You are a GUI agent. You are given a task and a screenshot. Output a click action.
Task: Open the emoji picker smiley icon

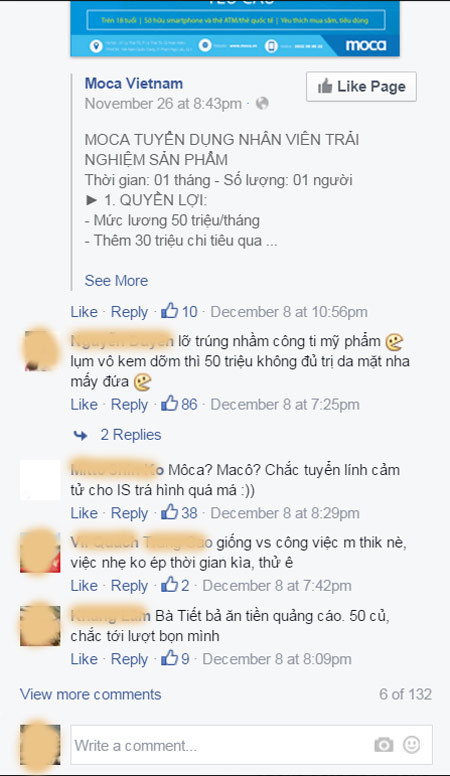[x=411, y=744]
